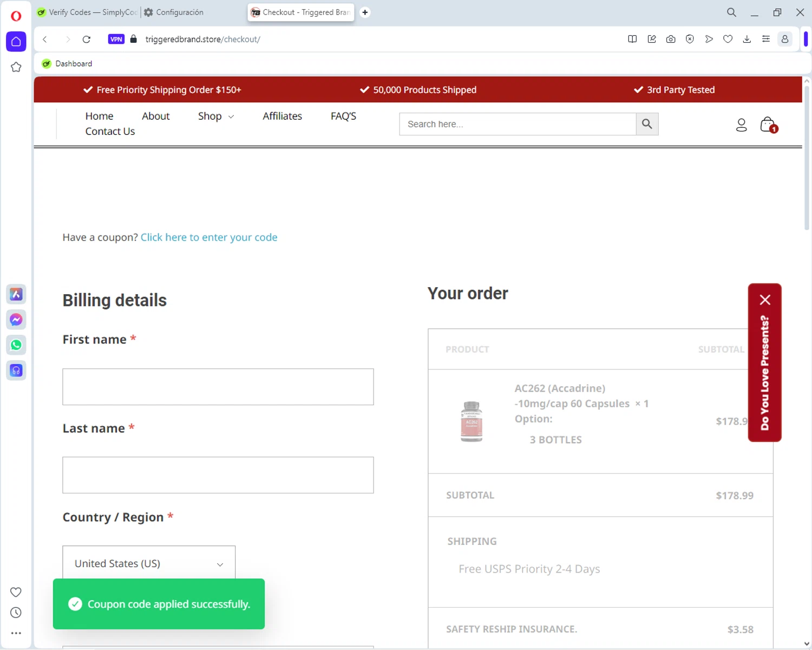Open WhatsApp in sidebar

click(x=16, y=345)
